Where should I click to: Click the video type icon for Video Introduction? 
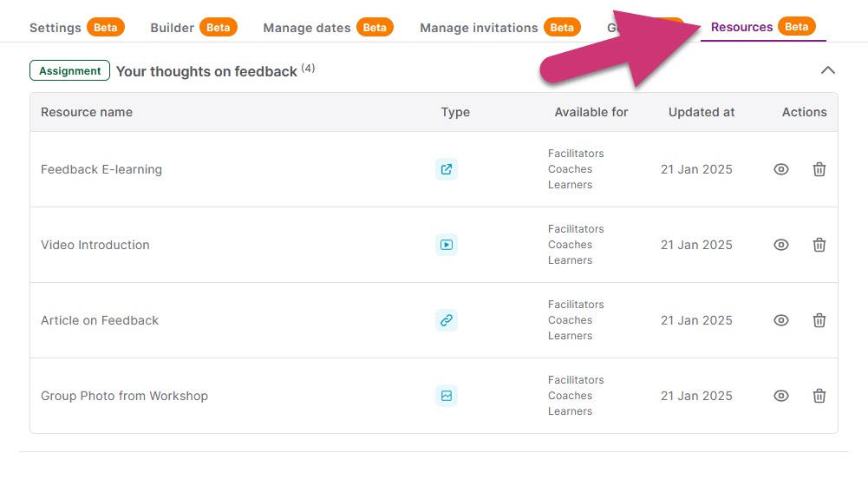[446, 245]
